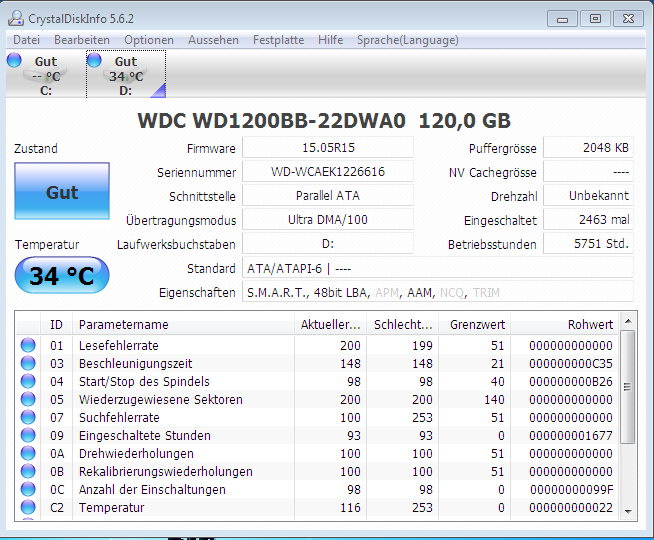The width and height of the screenshot is (654, 540).
Task: Click blue status icon for Suchfehlerrate
Action: [x=28, y=417]
